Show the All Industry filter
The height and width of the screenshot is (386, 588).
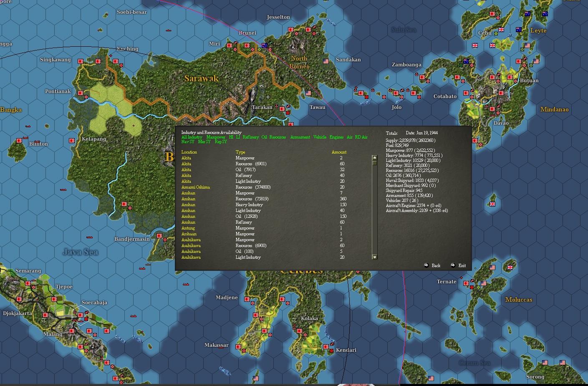pyautogui.click(x=192, y=137)
